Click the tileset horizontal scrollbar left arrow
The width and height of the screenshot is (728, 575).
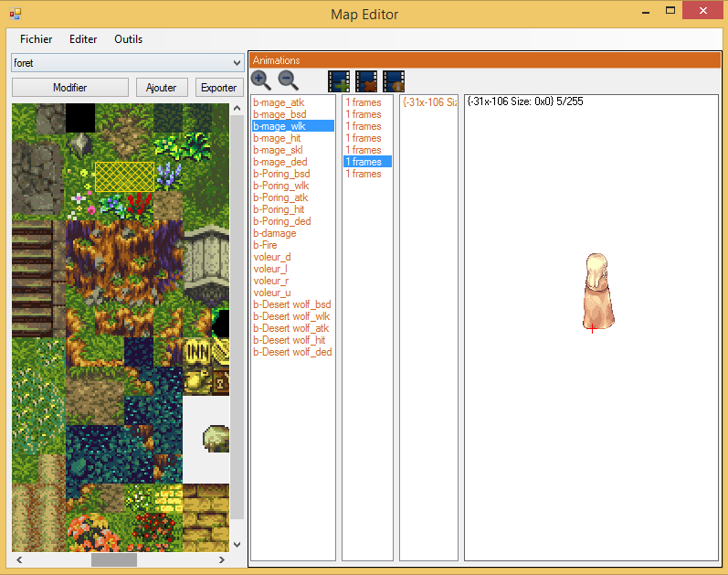click(x=19, y=559)
